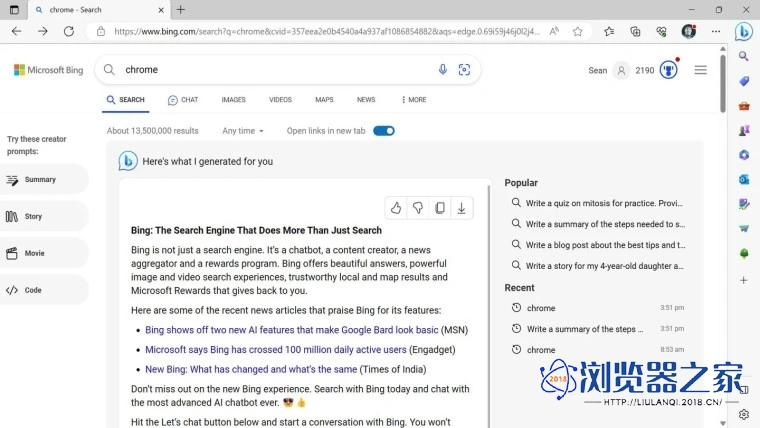Click the sidebar search icon

(x=744, y=56)
